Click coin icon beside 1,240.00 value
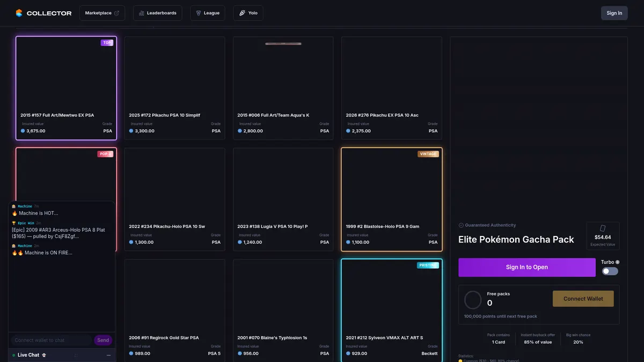 point(240,242)
